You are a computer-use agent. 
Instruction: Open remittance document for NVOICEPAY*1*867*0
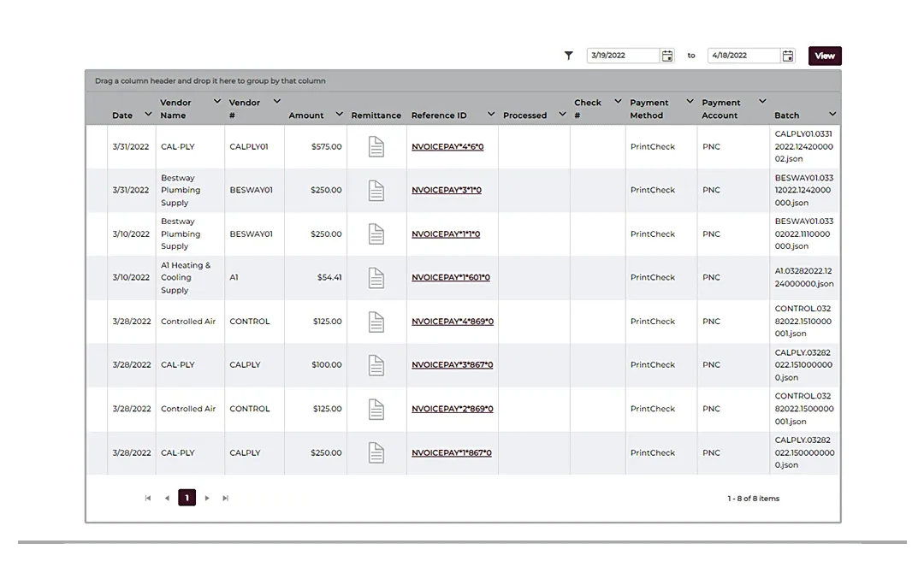click(376, 453)
